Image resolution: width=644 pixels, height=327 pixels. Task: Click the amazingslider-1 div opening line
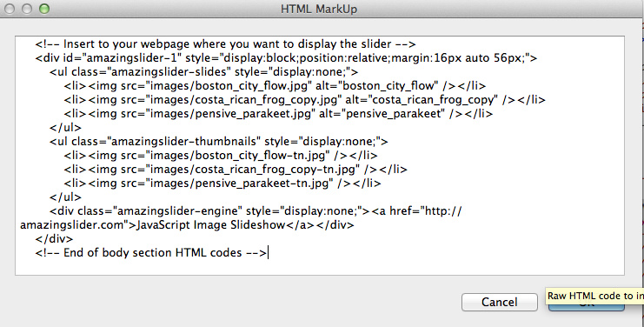[x=286, y=58]
